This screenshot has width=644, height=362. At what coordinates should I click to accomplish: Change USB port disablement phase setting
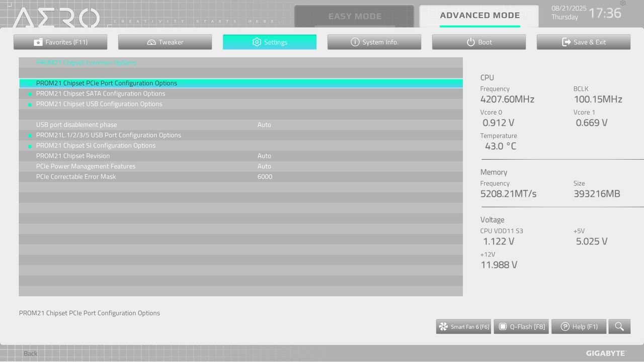[264, 124]
